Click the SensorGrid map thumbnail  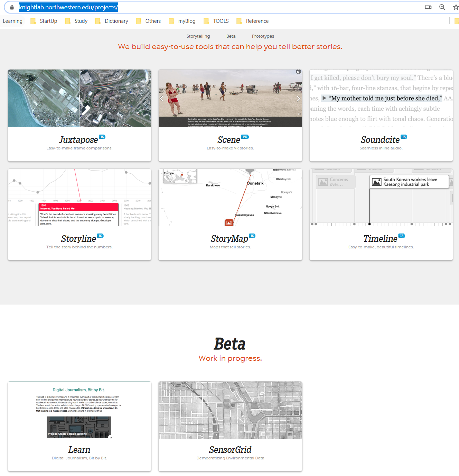(230, 410)
